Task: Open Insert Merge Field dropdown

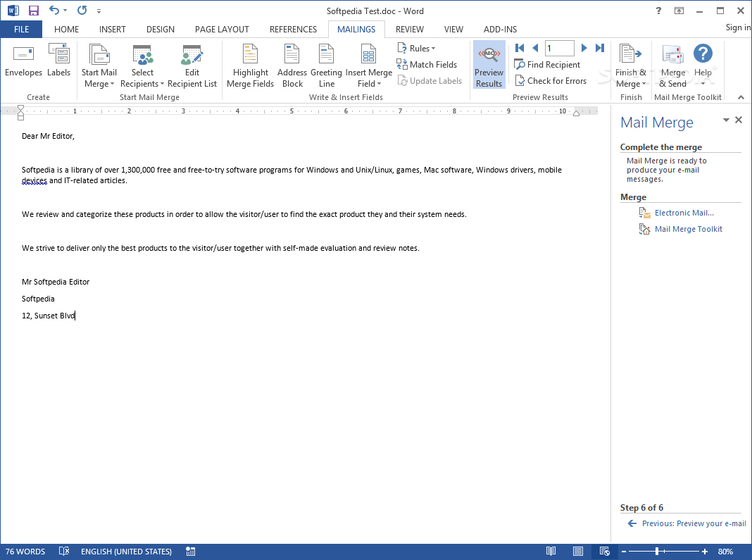Action: pos(369,66)
